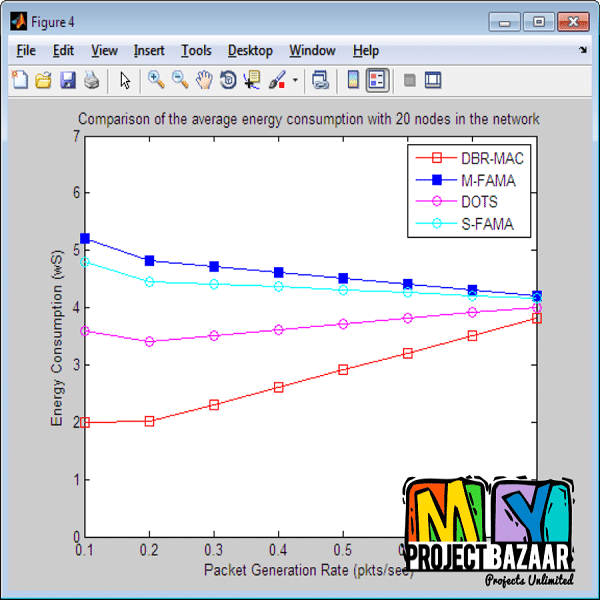600x600 pixels.
Task: Click the DBR-MAC legend entry
Action: 491,158
